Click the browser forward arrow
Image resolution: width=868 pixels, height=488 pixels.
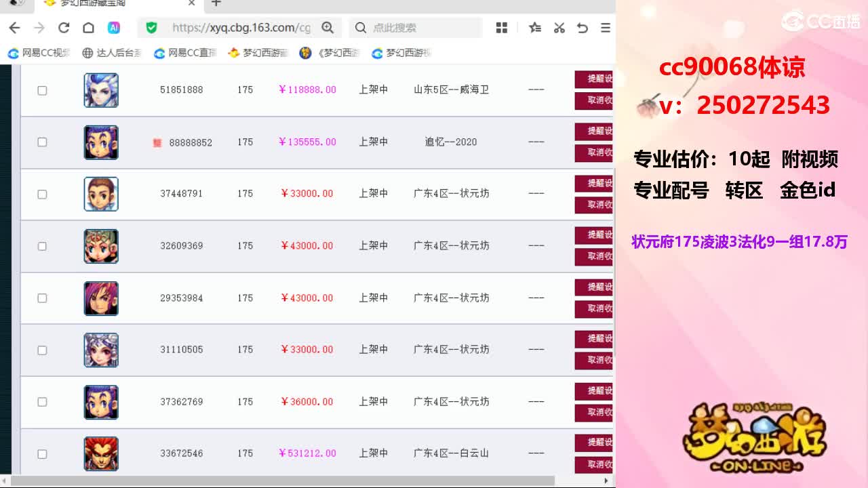pos(39,28)
